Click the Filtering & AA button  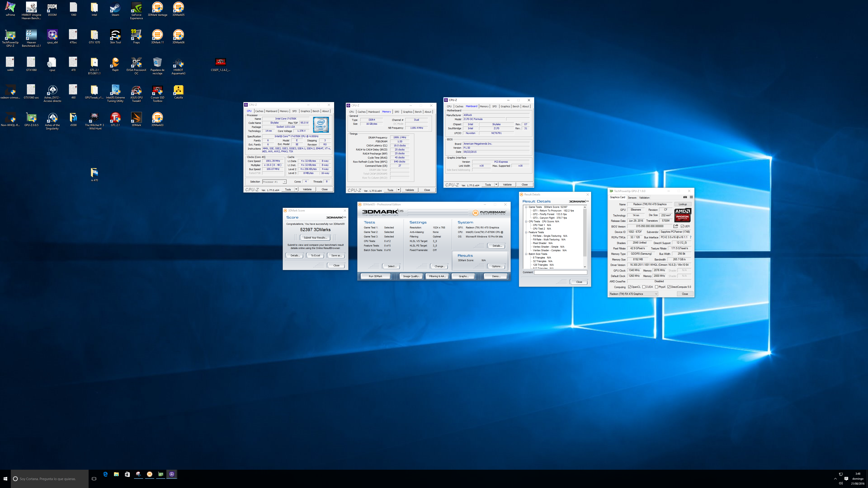tap(437, 276)
